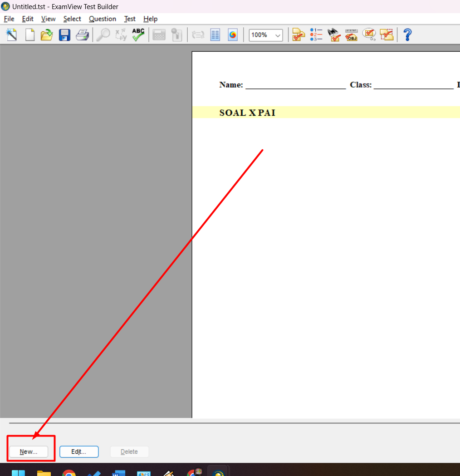Click the blue question mark help icon
Screen dimensions: 460x476
click(407, 35)
